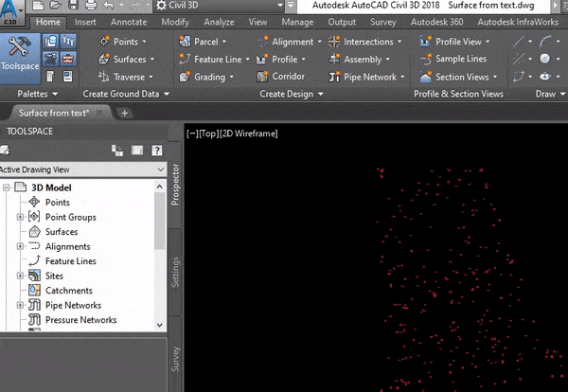Collapse the 3D Model tree node

coord(7,187)
